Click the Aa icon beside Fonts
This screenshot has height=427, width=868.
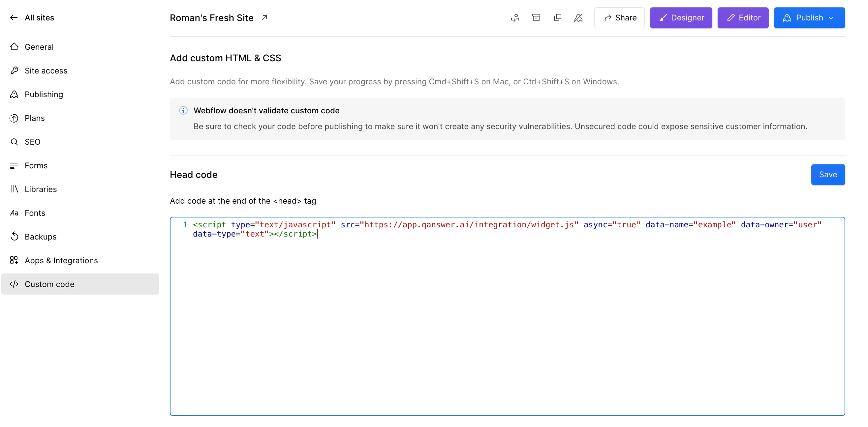[x=14, y=213]
